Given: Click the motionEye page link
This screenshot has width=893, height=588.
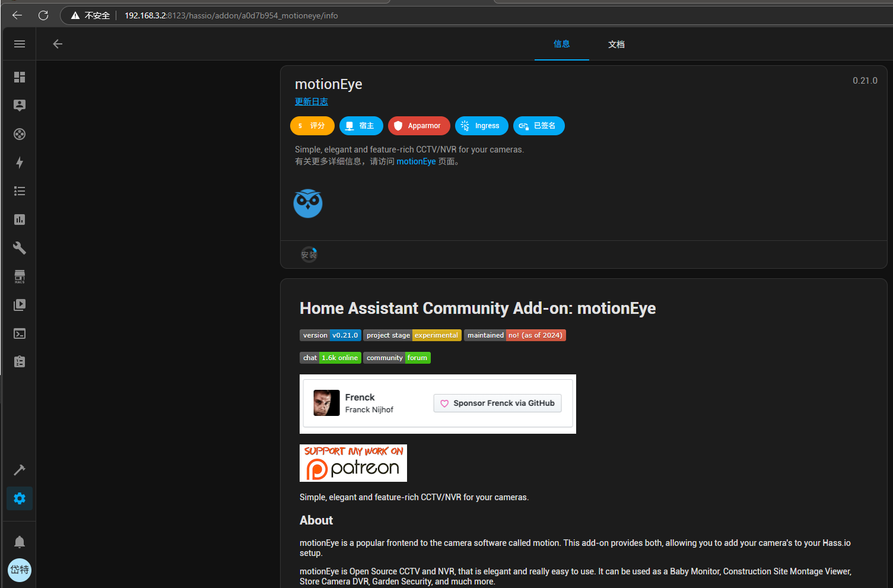Looking at the screenshot, I should click(x=416, y=161).
